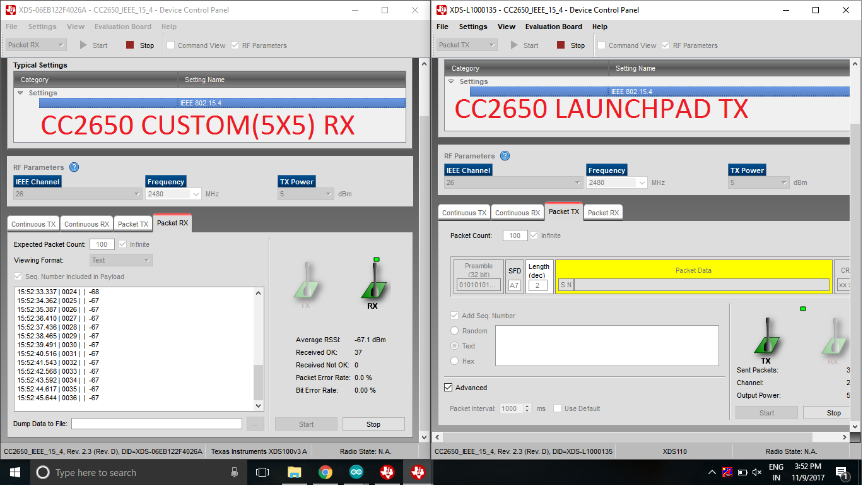
Task: Click the Start play icon in right toolbar
Action: [514, 45]
